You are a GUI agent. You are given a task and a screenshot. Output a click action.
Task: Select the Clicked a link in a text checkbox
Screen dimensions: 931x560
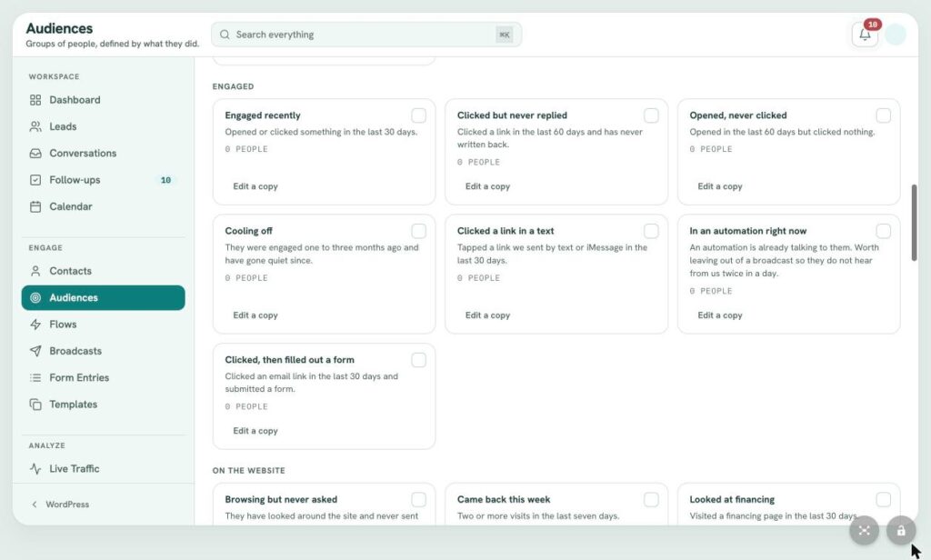tap(651, 230)
